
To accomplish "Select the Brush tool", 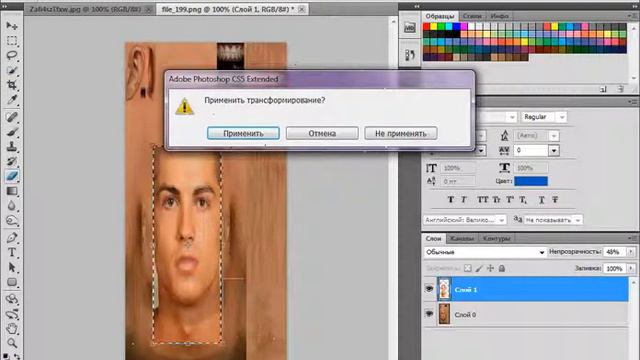I will coord(11,132).
